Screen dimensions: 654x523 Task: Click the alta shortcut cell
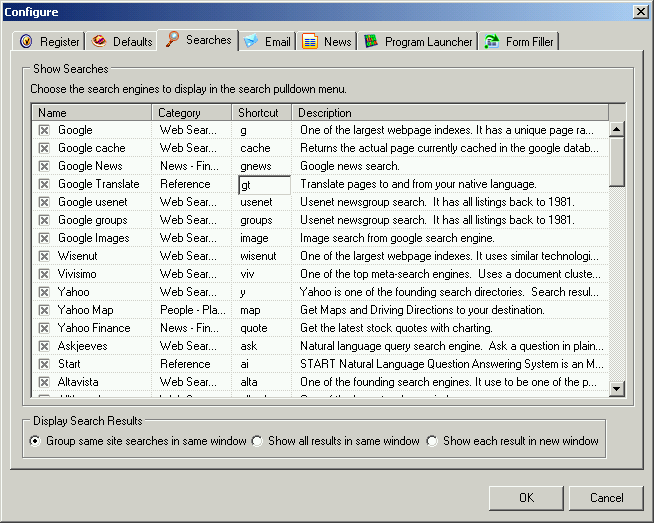(249, 382)
